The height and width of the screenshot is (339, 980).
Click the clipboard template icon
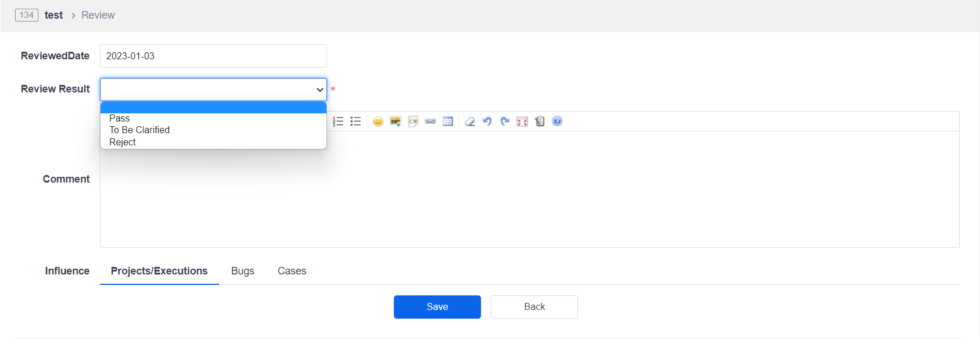click(x=540, y=122)
